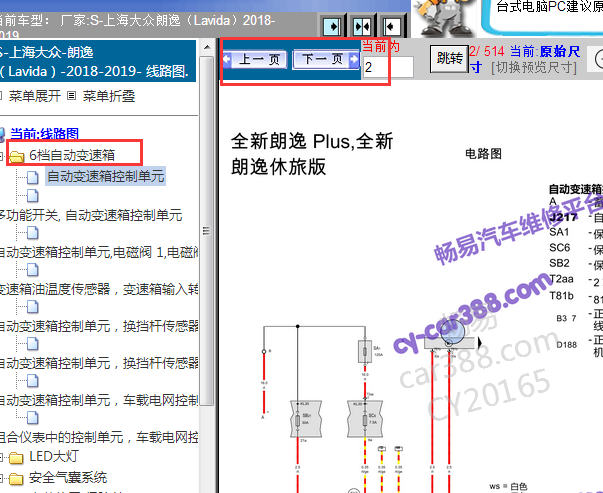Click document icon above 变速箱油温度传感器 entry
Viewport: 603px width, 493px height.
tap(32, 270)
